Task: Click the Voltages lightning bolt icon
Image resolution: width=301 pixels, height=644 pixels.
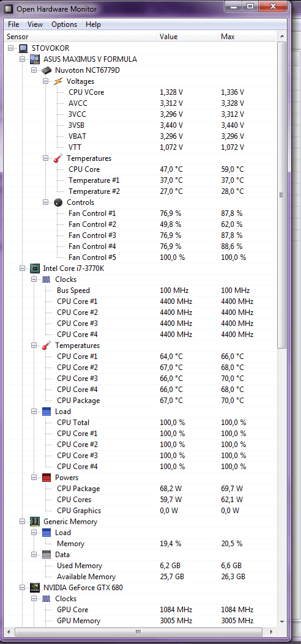Action: pos(58,81)
